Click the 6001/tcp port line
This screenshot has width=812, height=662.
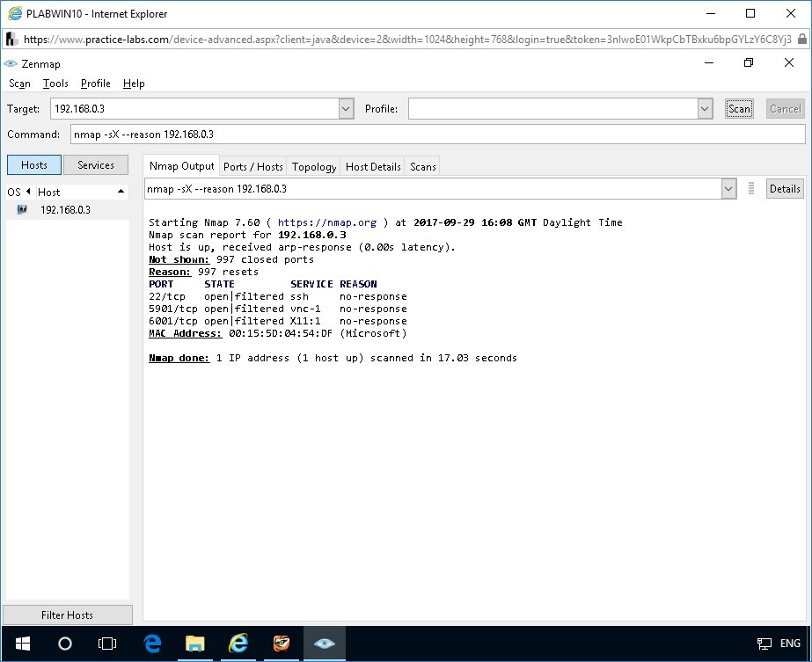pyautogui.click(x=278, y=321)
